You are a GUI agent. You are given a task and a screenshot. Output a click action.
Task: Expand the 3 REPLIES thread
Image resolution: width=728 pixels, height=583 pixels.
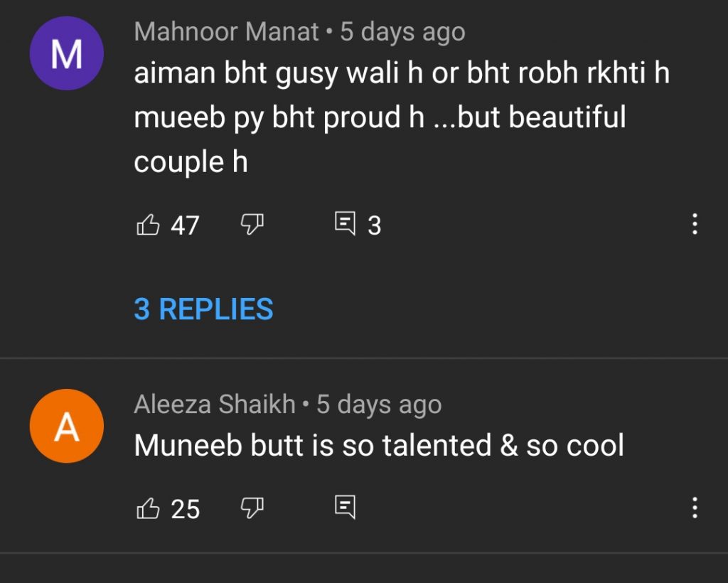click(203, 309)
